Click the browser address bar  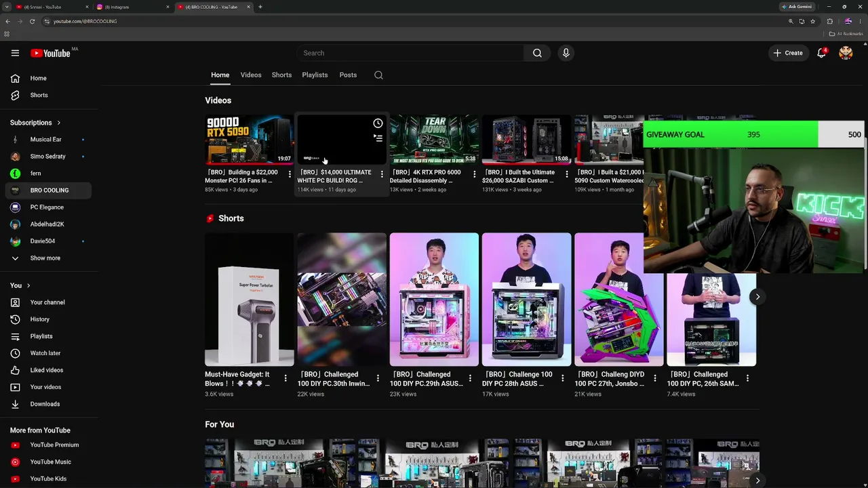tap(414, 21)
